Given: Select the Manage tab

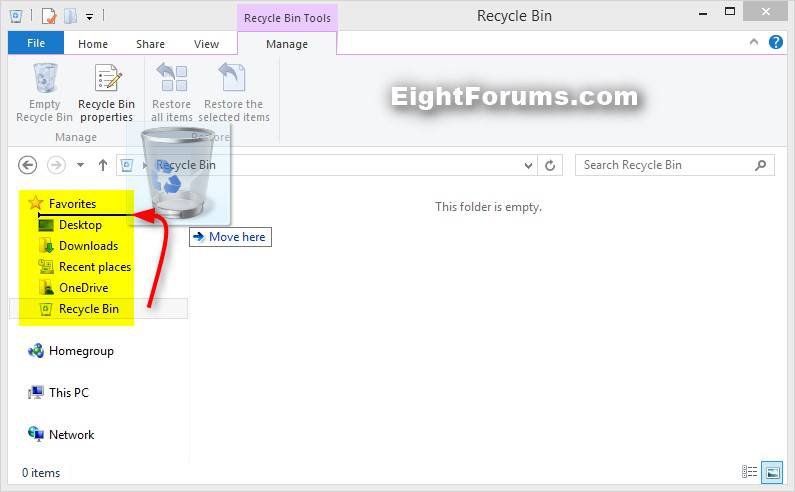Looking at the screenshot, I should coord(287,44).
